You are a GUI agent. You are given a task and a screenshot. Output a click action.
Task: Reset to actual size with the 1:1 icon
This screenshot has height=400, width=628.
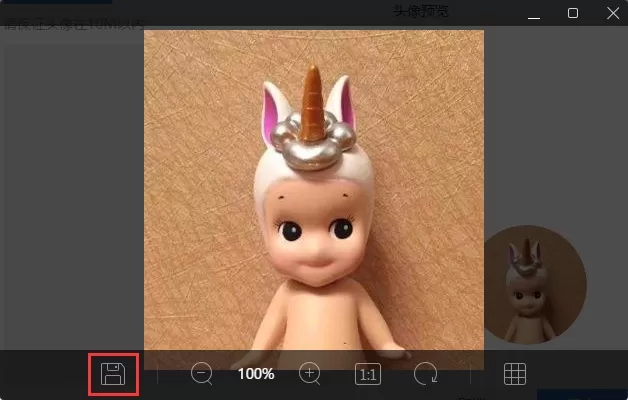[x=368, y=374]
